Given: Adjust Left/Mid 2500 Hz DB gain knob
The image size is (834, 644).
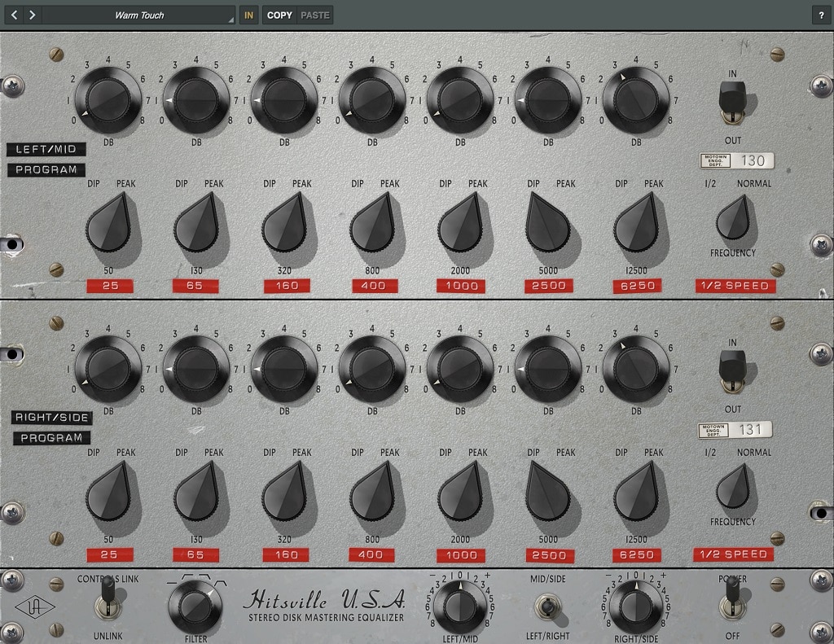Looking at the screenshot, I should (x=548, y=100).
